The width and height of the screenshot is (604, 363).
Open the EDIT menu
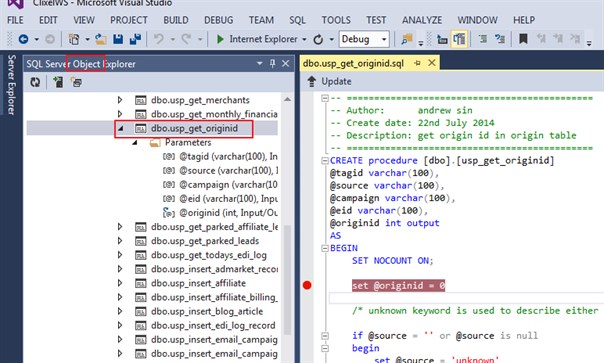pyautogui.click(x=48, y=20)
